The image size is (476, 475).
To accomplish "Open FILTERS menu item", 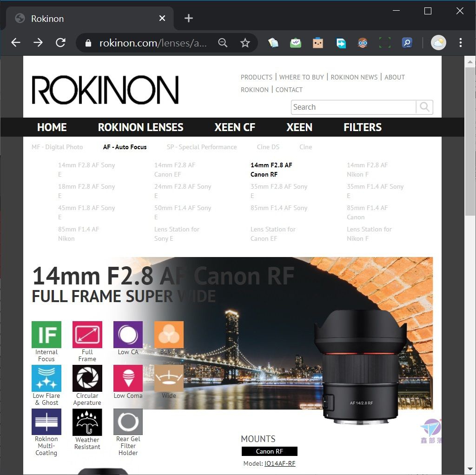I will coord(363,127).
